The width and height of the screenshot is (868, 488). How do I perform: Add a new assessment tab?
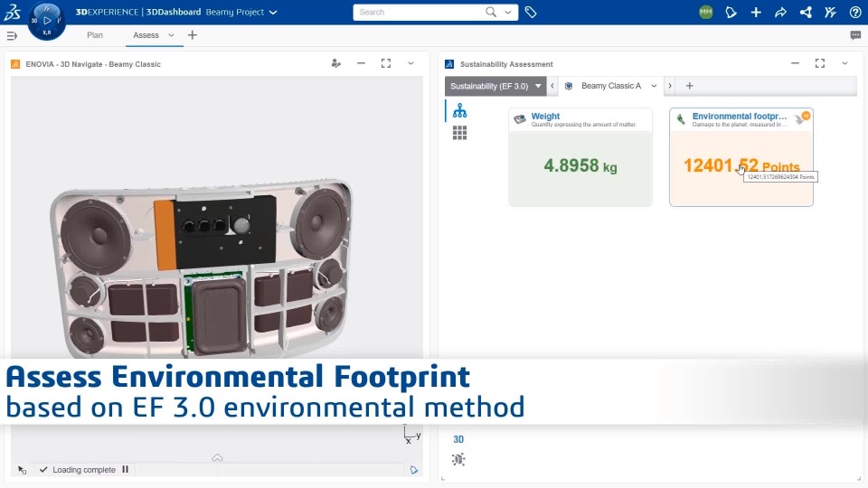click(x=689, y=86)
